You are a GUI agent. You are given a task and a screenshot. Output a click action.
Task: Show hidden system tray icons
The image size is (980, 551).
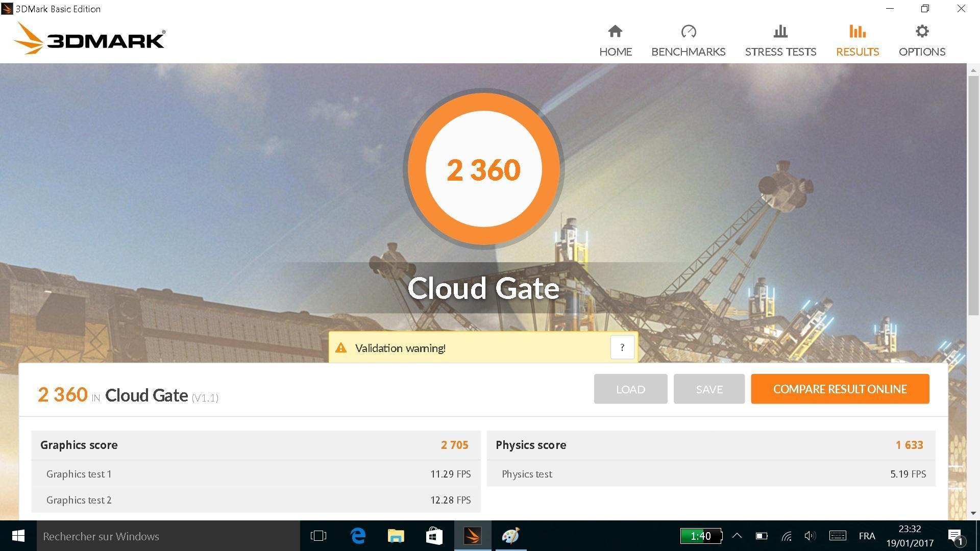(737, 536)
